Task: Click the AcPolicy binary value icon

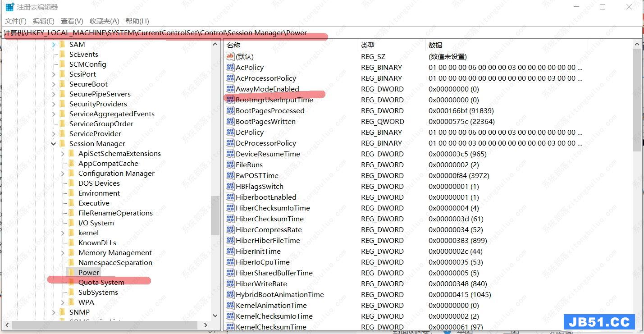Action: click(x=230, y=68)
